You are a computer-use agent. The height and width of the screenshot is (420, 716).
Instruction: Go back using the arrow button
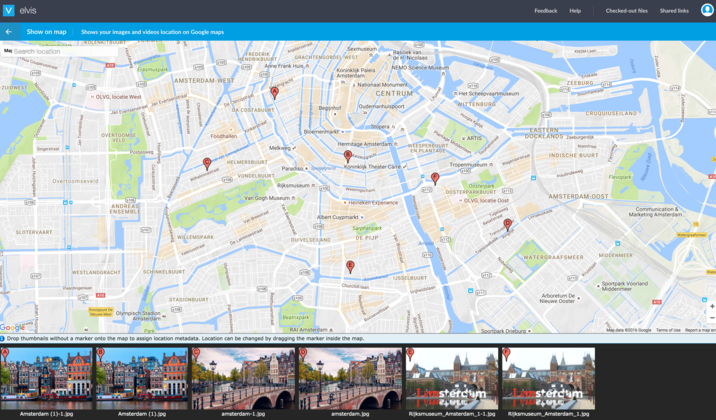(9, 32)
